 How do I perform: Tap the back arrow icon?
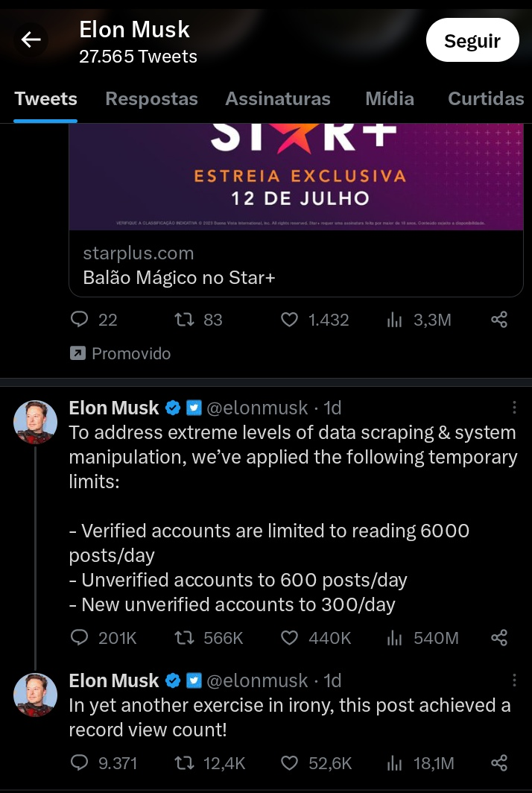[x=31, y=40]
